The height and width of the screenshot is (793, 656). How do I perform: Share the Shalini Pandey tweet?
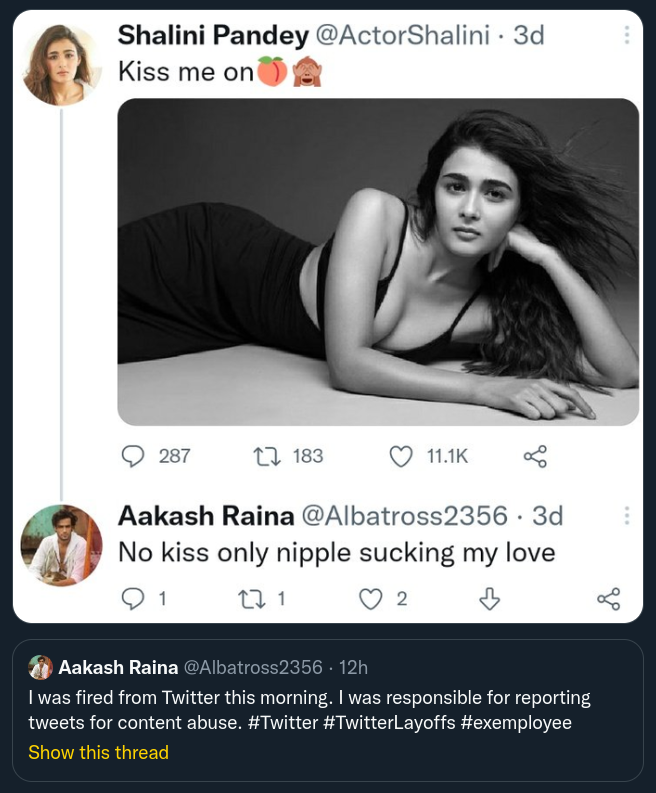[x=536, y=456]
